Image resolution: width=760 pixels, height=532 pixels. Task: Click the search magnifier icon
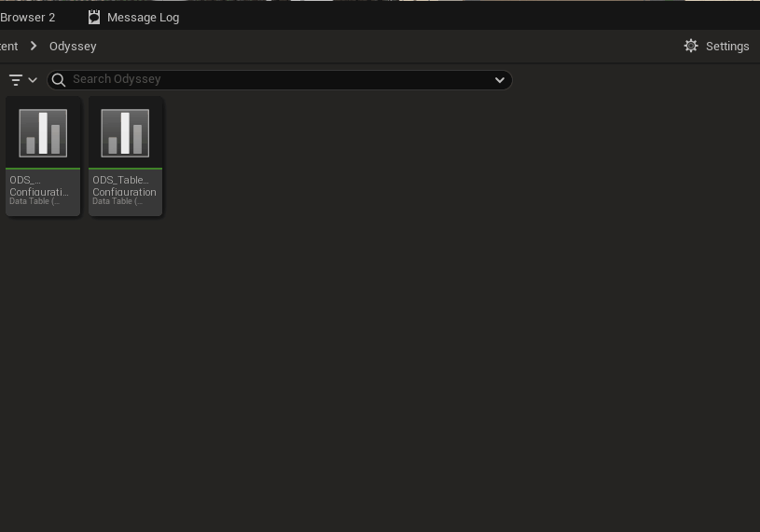(x=59, y=79)
